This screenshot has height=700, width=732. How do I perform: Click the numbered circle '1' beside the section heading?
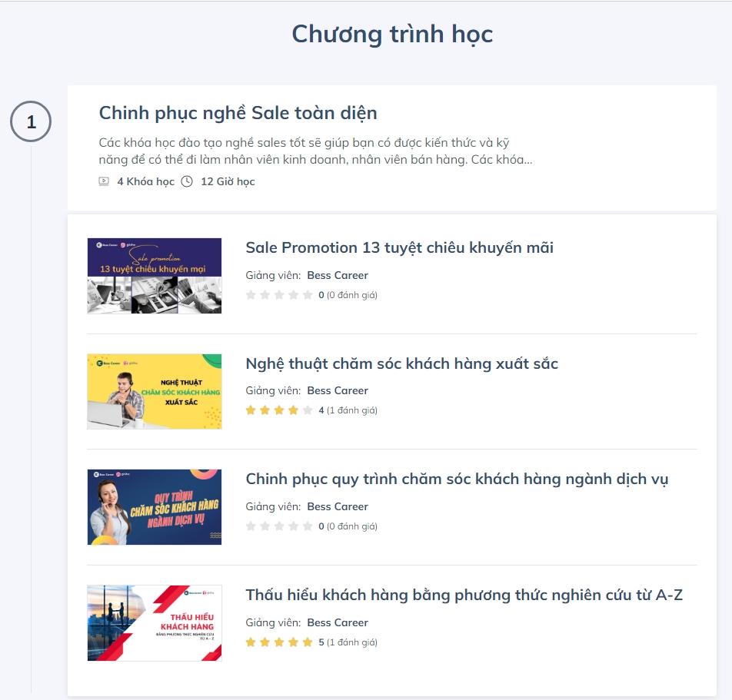[32, 121]
